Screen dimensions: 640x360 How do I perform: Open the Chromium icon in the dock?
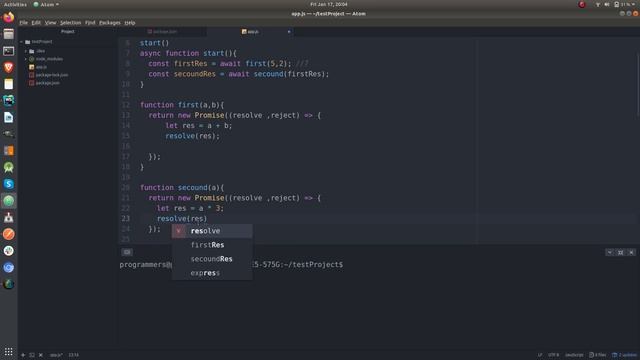(x=9, y=267)
